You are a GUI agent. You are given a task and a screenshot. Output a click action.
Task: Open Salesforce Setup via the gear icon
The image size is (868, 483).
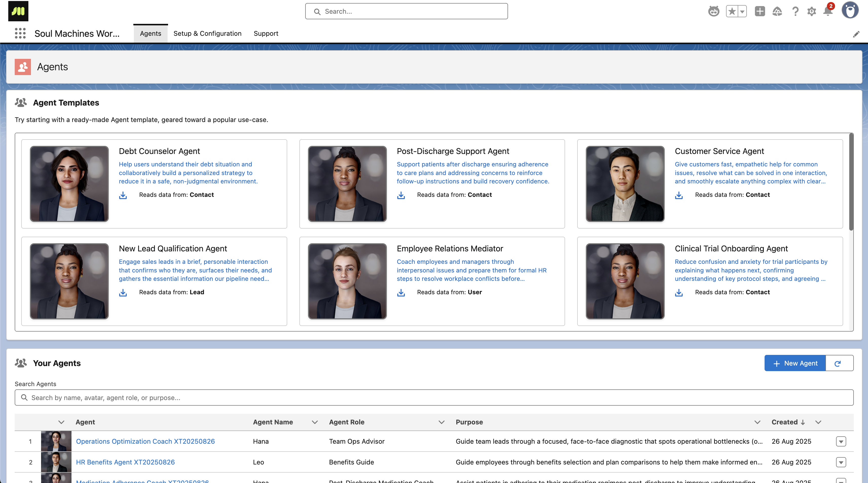[x=812, y=11]
